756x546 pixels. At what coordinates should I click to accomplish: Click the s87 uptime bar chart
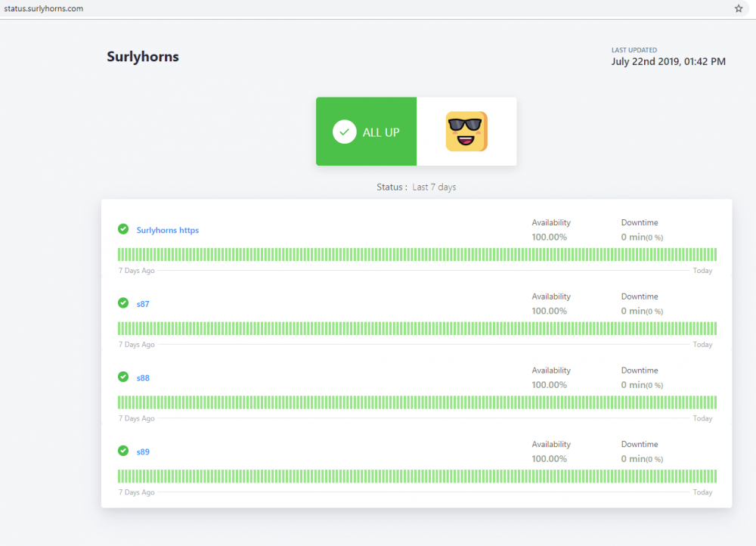pos(417,328)
